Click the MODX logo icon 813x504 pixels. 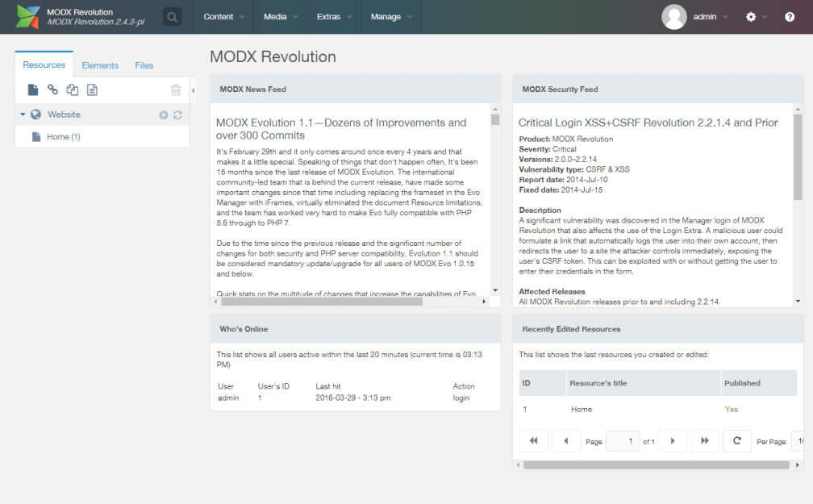coord(27,17)
